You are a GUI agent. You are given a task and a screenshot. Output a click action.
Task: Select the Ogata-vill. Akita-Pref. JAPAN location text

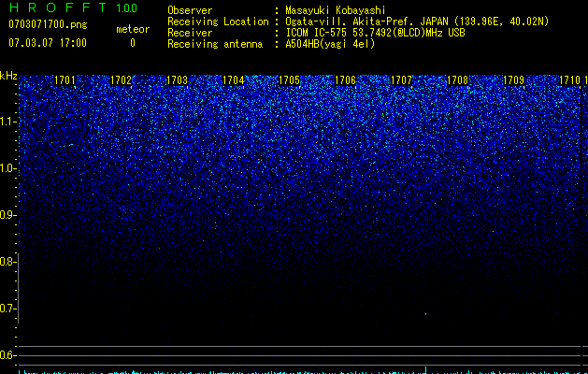[417, 22]
